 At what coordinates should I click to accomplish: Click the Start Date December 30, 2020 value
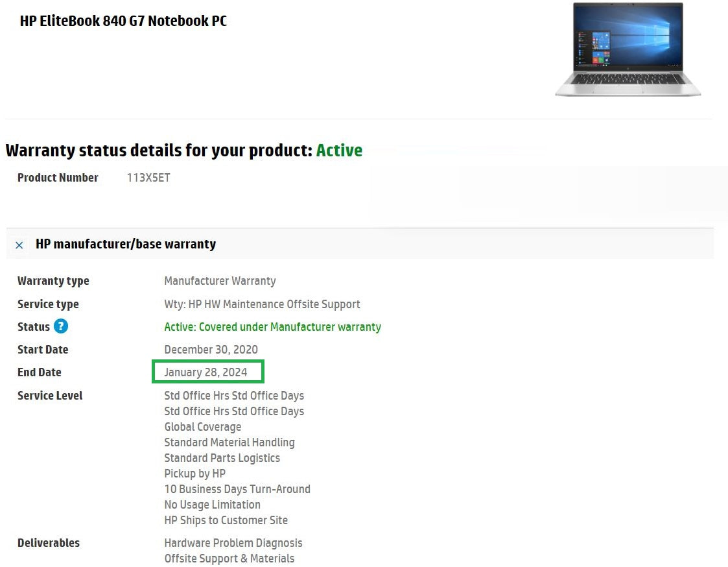click(x=211, y=349)
